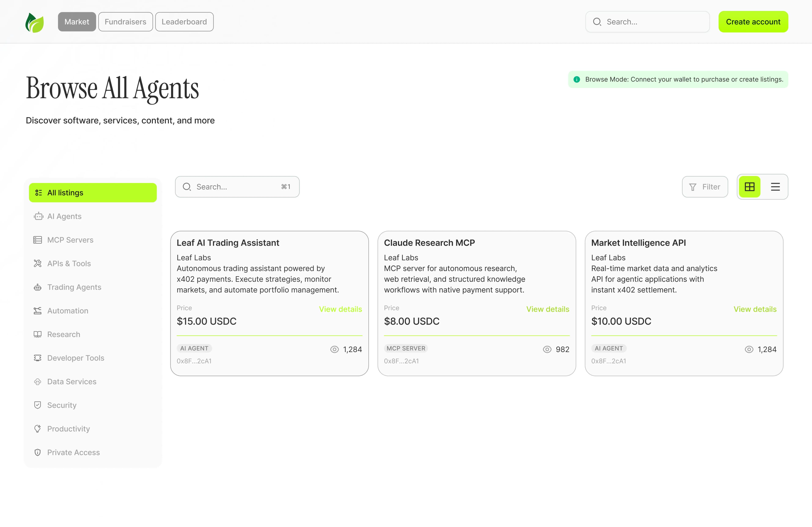Click the All listings list icon
This screenshot has height=527, width=812.
coord(38,193)
